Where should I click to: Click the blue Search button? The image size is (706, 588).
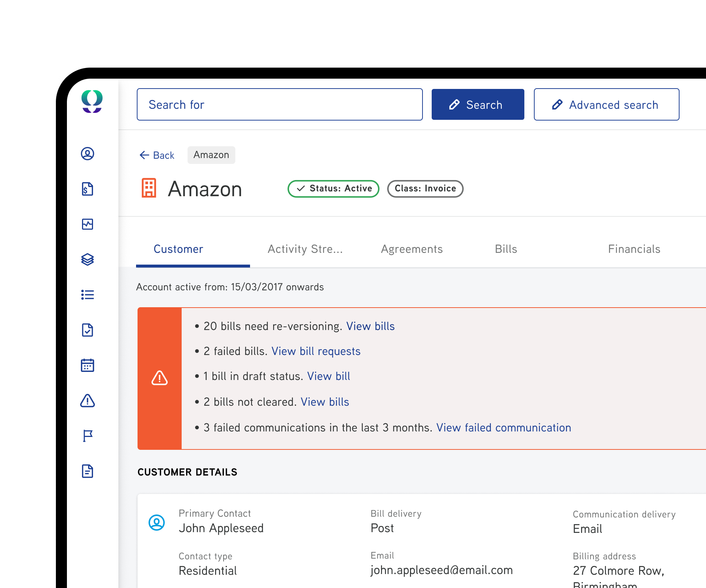pyautogui.click(x=478, y=104)
